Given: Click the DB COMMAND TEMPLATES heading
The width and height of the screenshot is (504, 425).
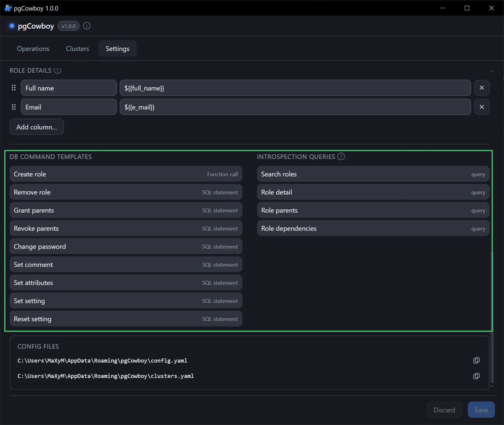Looking at the screenshot, I should [x=51, y=157].
